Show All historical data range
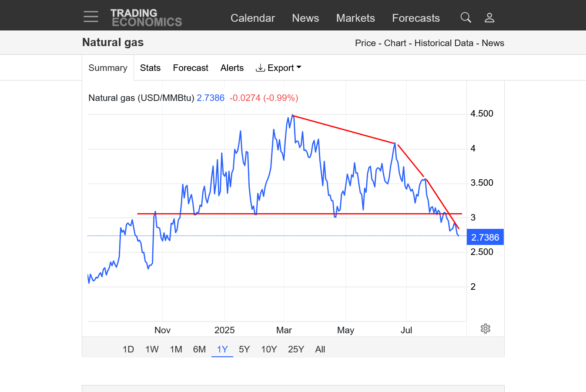Viewport: 586px width, 392px height. pyautogui.click(x=320, y=349)
